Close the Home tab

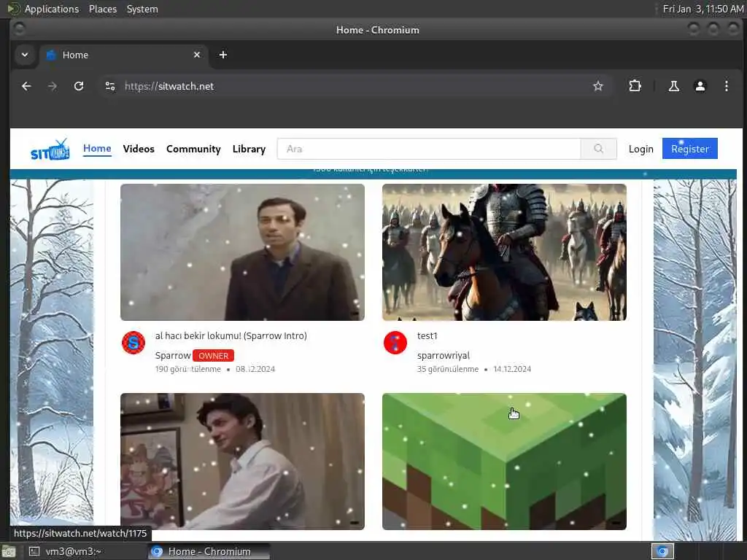197,55
